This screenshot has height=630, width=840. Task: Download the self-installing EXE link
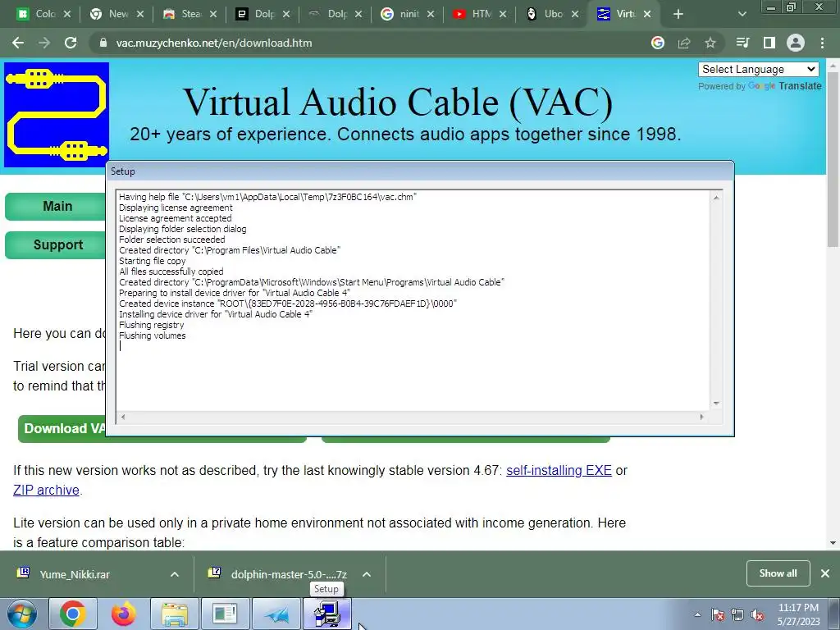559,470
